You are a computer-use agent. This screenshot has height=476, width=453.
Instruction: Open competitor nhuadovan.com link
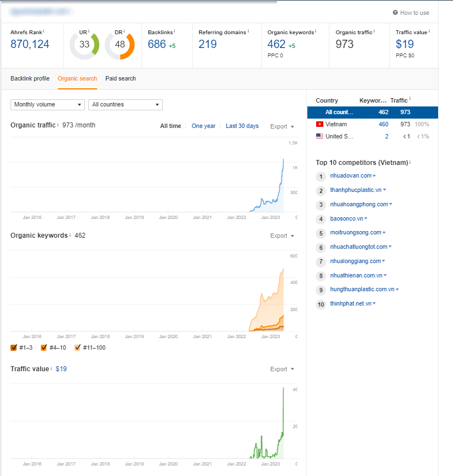click(x=350, y=176)
